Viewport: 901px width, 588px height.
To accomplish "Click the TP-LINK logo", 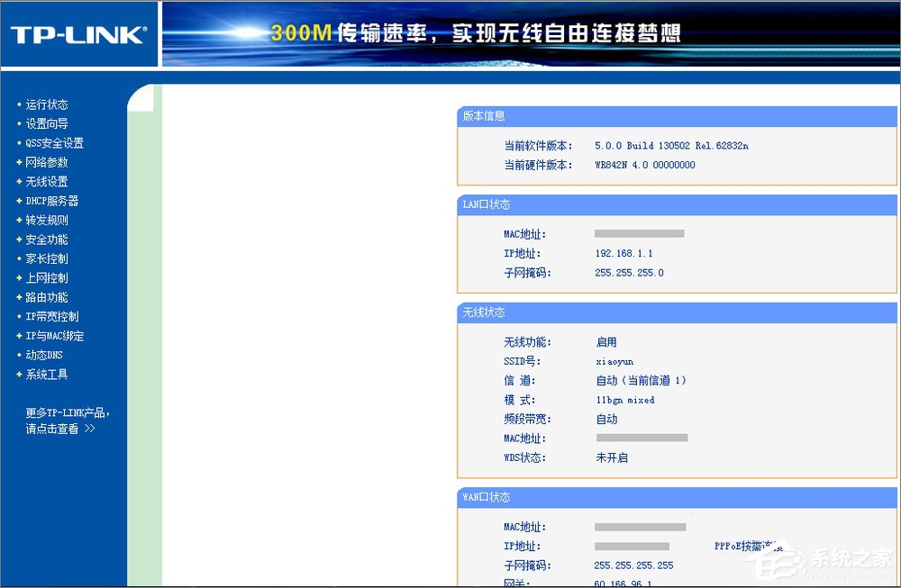I will pos(77,33).
